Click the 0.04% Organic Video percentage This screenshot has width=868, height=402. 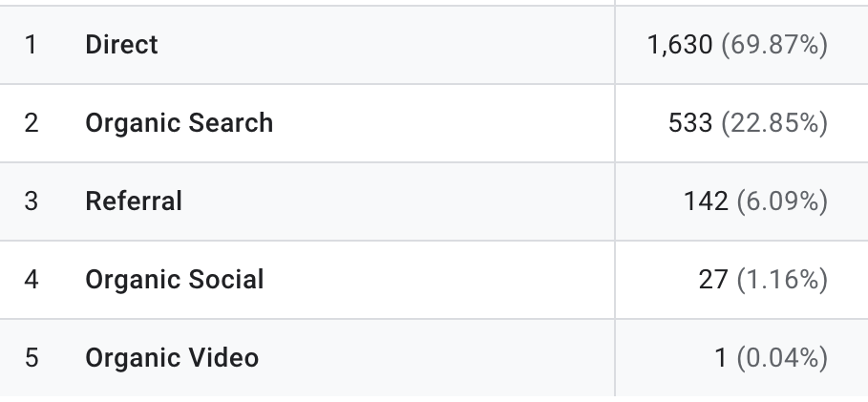782,358
